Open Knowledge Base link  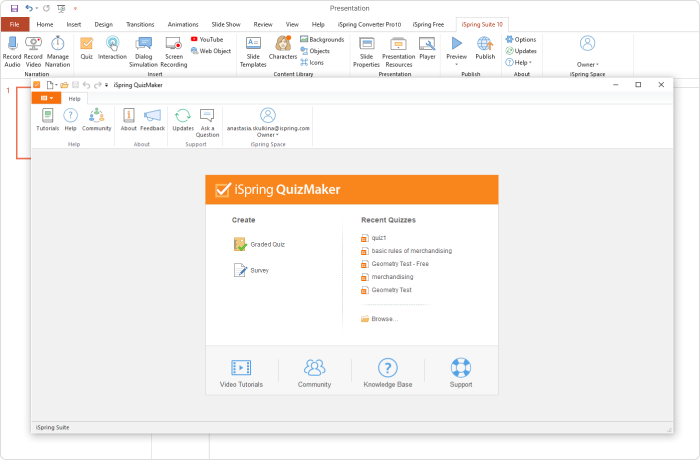pyautogui.click(x=388, y=373)
